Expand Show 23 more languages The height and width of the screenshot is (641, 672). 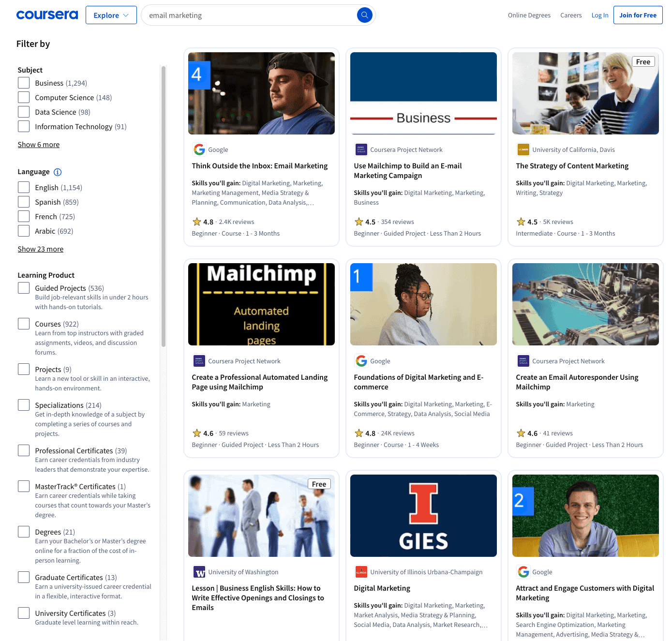[x=41, y=249]
